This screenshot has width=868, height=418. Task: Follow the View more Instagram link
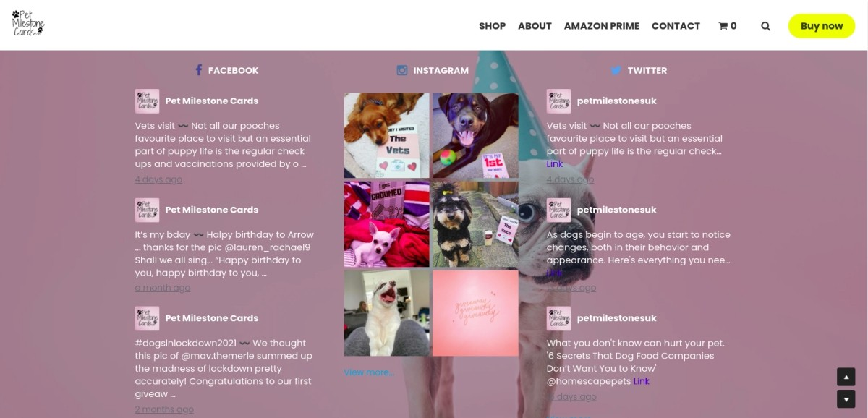(369, 372)
